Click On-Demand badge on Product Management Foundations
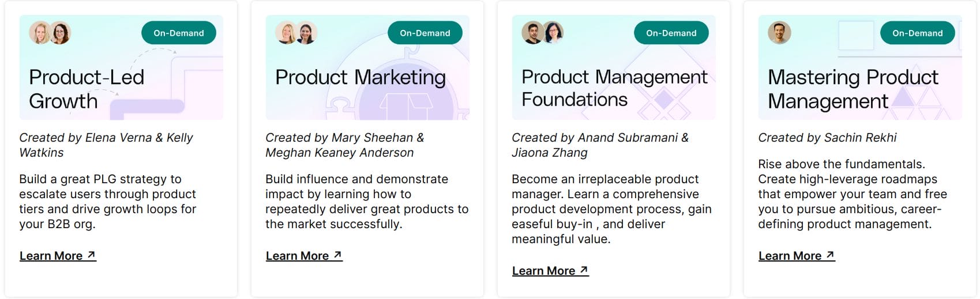This screenshot has width=980, height=299. pos(671,33)
